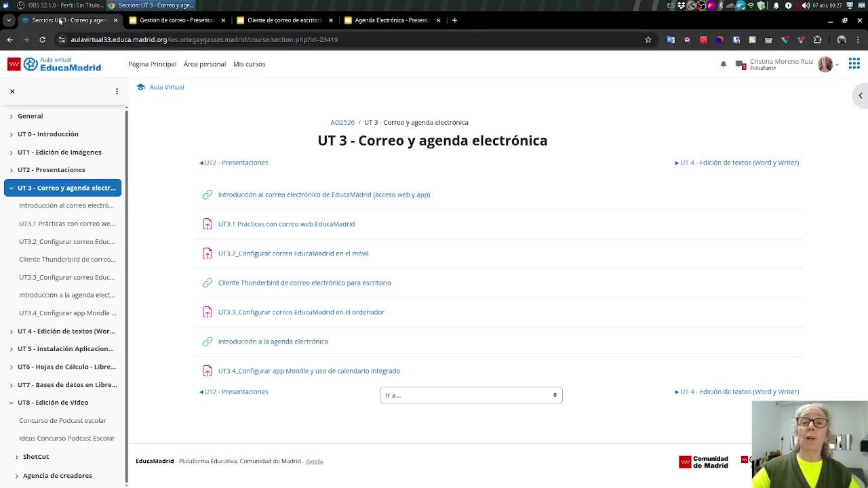Expand UT6 - Hojas de Cálculo section
The width and height of the screenshot is (868, 488).
point(11,367)
